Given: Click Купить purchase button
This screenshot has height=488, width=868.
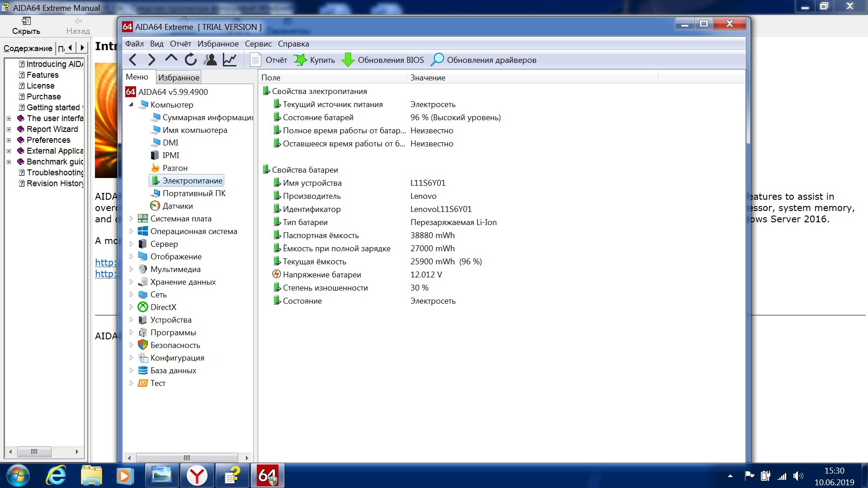Looking at the screenshot, I should point(315,60).
